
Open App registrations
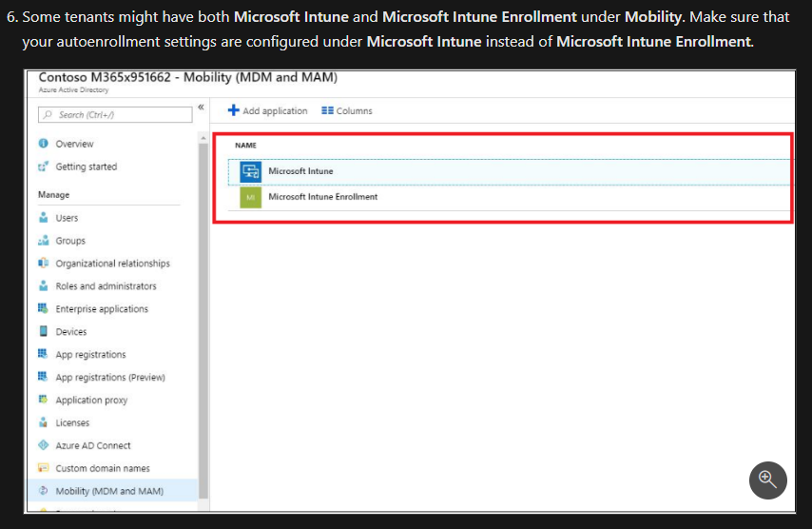[x=90, y=354]
